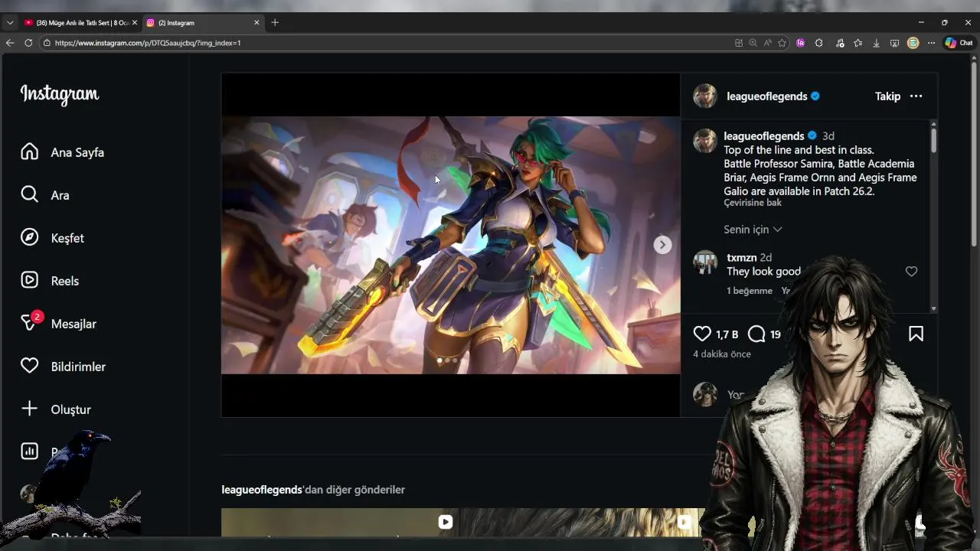Open first reel thumbnail under diğer gönderiler
This screenshot has height=551, width=980.
tap(340, 522)
